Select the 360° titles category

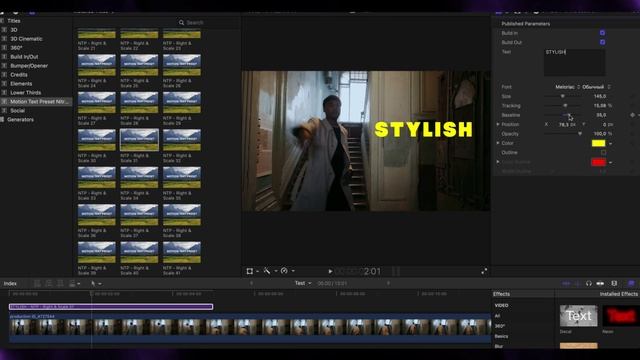(x=16, y=48)
